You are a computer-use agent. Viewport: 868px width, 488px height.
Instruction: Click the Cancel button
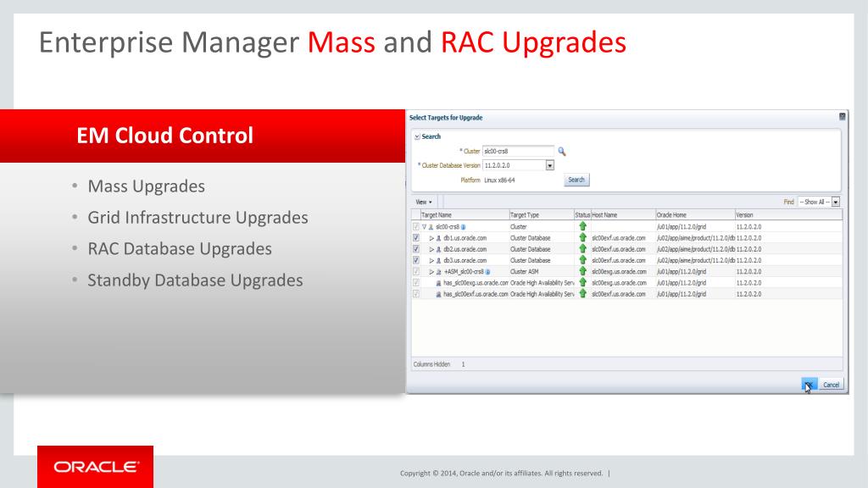831,385
